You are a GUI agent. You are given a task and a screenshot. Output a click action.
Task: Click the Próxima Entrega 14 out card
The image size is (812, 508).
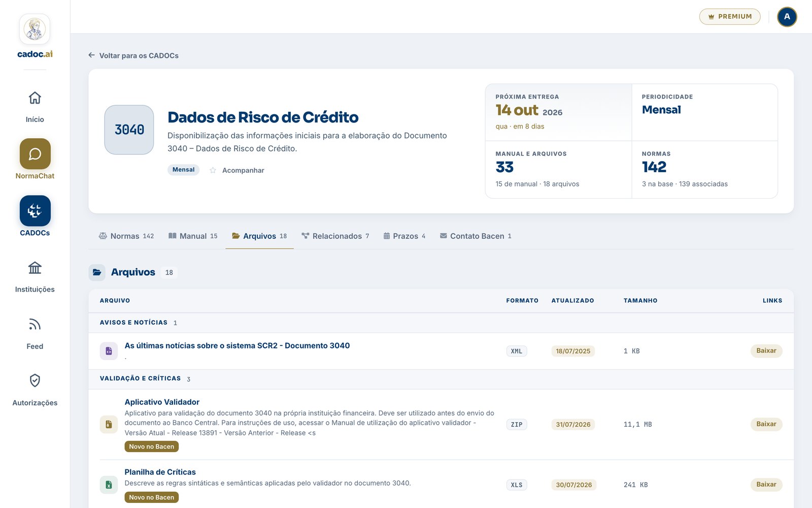pyautogui.click(x=558, y=112)
